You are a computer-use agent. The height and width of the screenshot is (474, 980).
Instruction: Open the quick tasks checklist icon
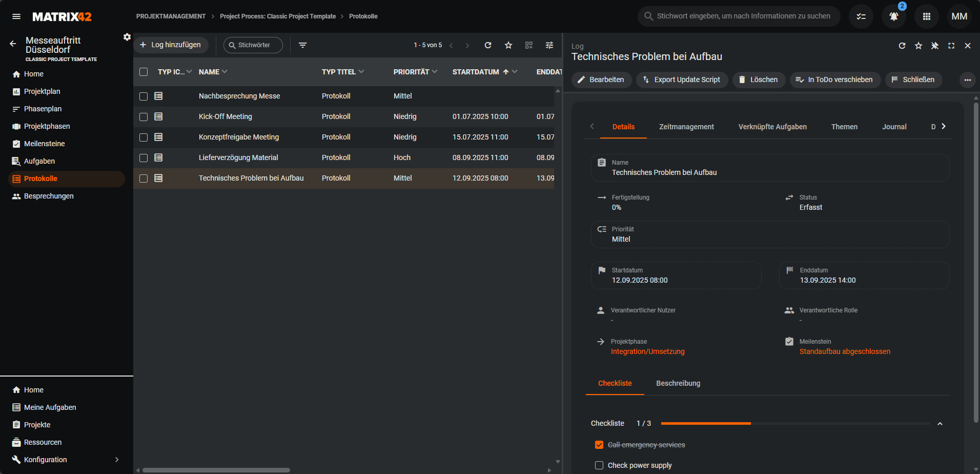tap(861, 16)
